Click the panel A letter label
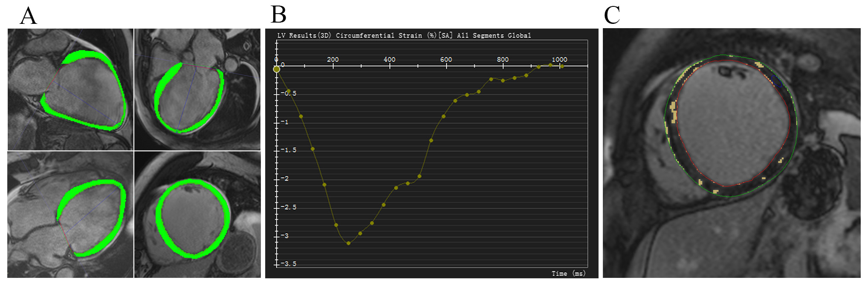 28,16
